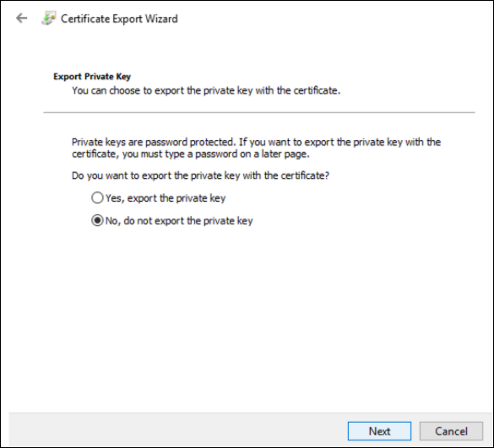The image size is (494, 448).
Task: Click the 'You can choose to export' subtitle
Action: pos(206,90)
